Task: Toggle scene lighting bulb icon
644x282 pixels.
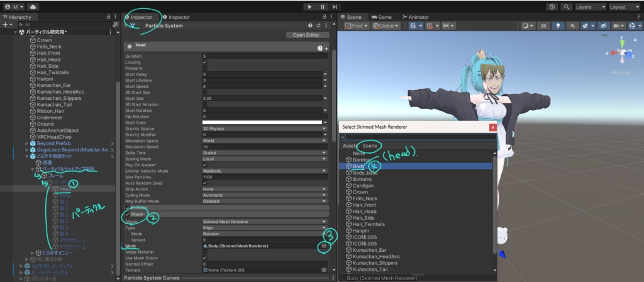Action: point(558,26)
